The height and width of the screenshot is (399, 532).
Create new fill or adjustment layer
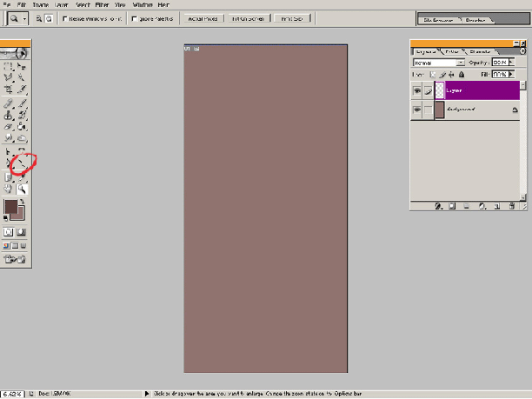coord(482,206)
